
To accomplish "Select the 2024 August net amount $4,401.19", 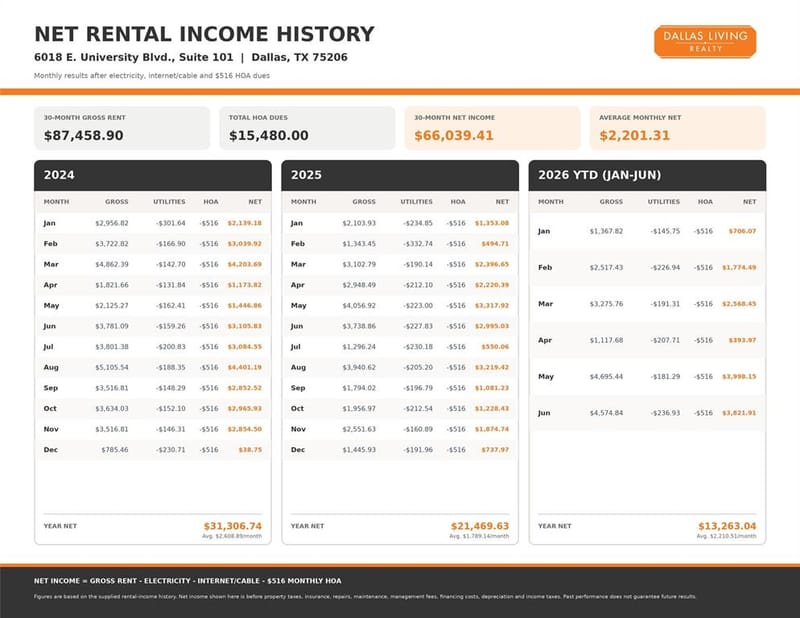I will [244, 367].
